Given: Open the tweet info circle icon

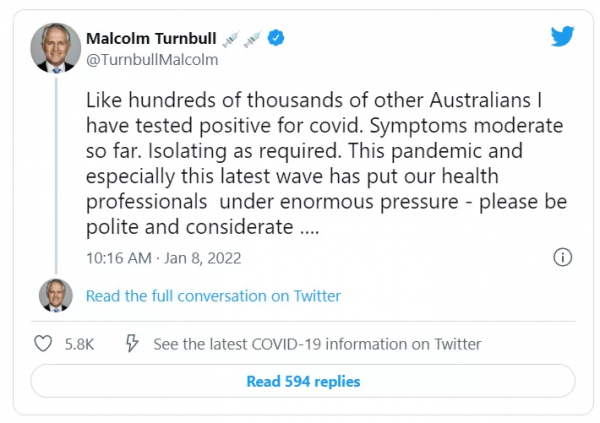Looking at the screenshot, I should pyautogui.click(x=562, y=257).
